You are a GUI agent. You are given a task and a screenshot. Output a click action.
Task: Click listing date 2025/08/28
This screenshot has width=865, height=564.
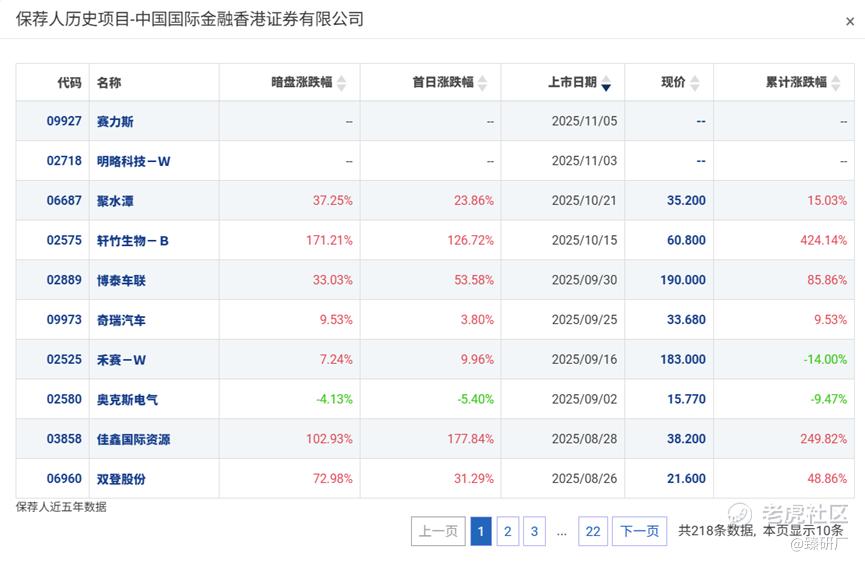click(584, 439)
